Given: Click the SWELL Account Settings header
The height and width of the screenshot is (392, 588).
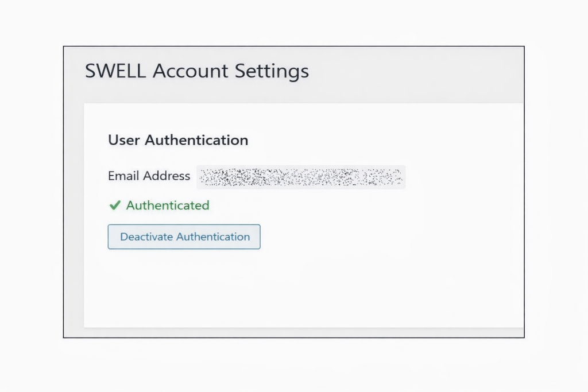Looking at the screenshot, I should point(197,71).
